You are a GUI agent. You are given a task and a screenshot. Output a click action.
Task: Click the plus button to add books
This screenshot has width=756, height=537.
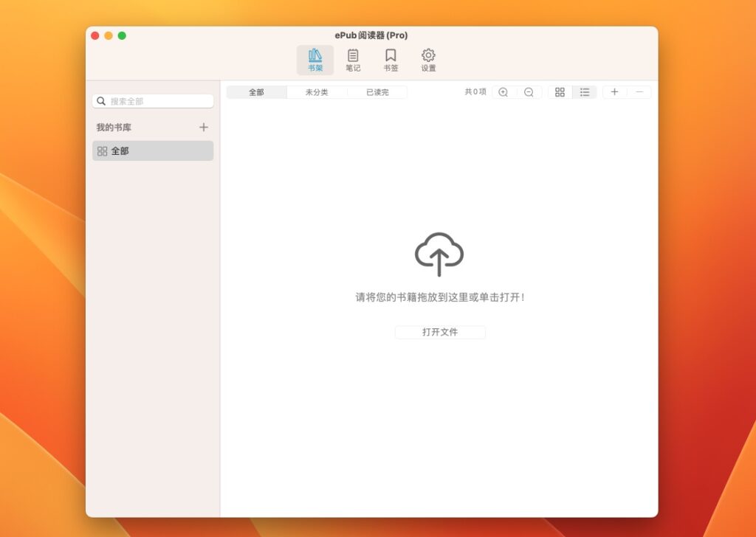[614, 91]
